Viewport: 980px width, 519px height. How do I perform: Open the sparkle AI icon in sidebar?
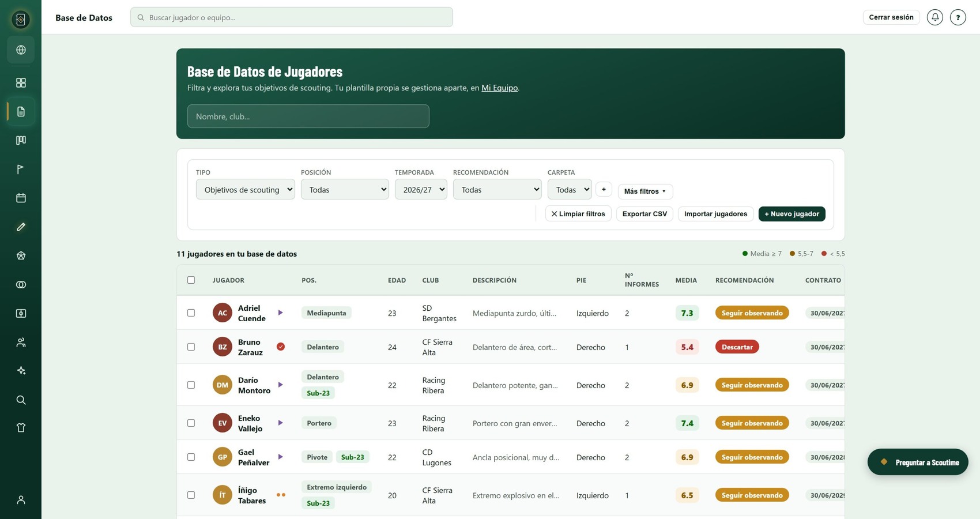point(21,371)
